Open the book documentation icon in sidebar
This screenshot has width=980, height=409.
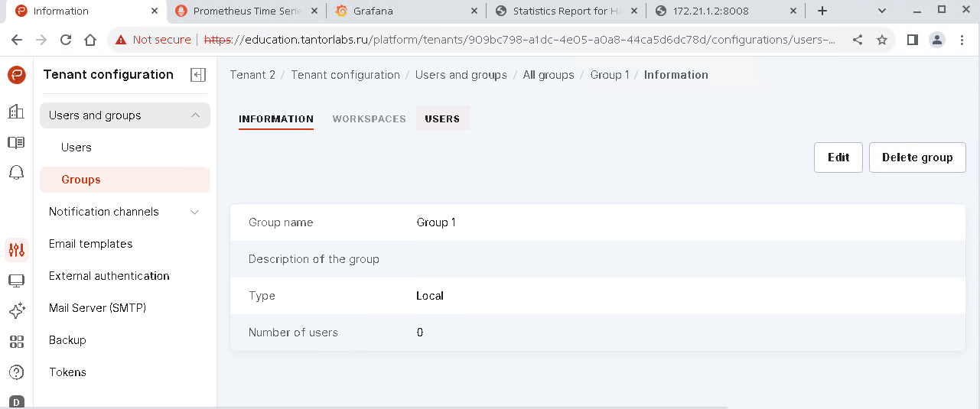point(16,143)
